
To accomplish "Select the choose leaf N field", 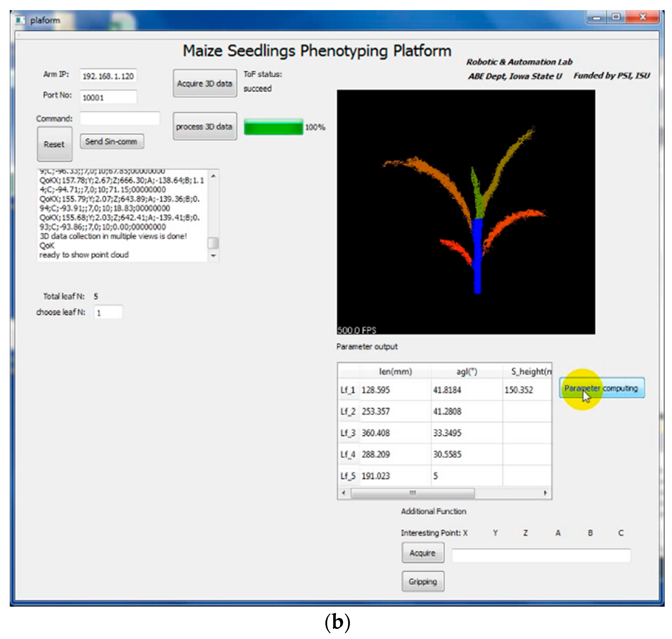I will coord(108,312).
